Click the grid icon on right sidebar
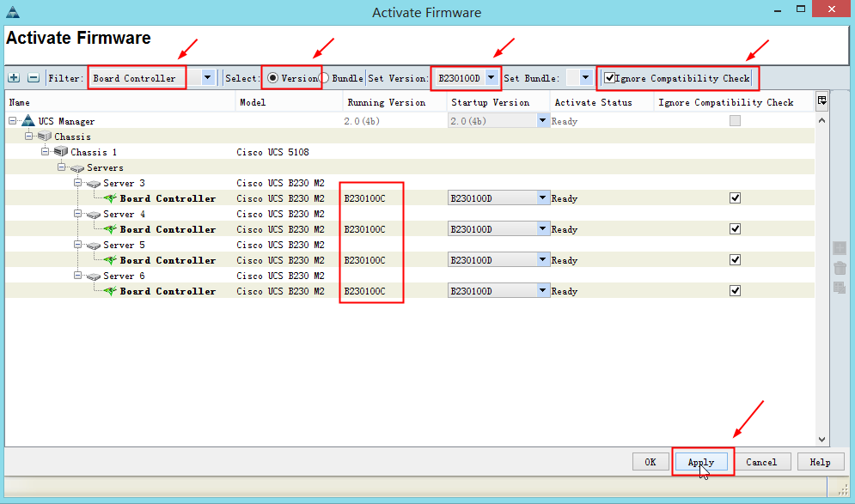 click(840, 248)
